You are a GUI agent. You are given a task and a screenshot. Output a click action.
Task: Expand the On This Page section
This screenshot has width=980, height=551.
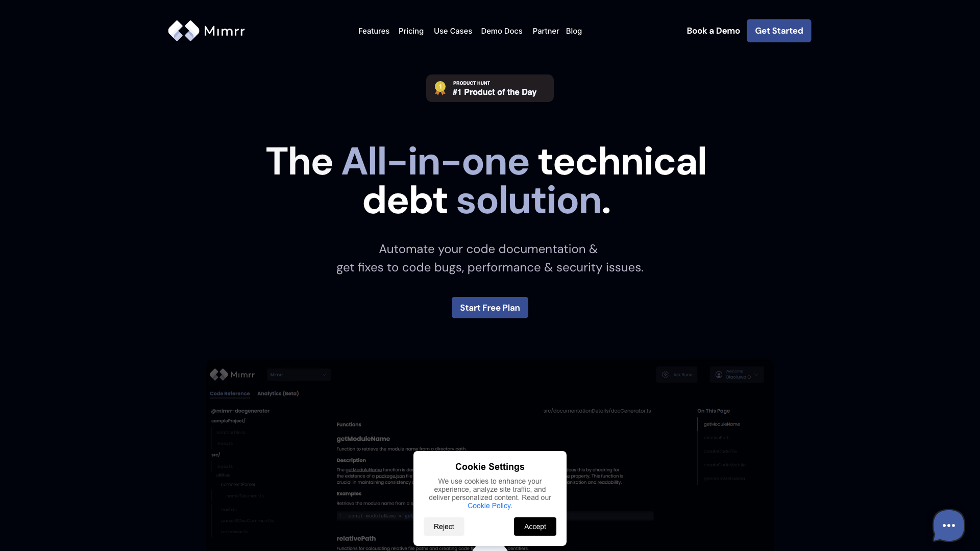(714, 410)
